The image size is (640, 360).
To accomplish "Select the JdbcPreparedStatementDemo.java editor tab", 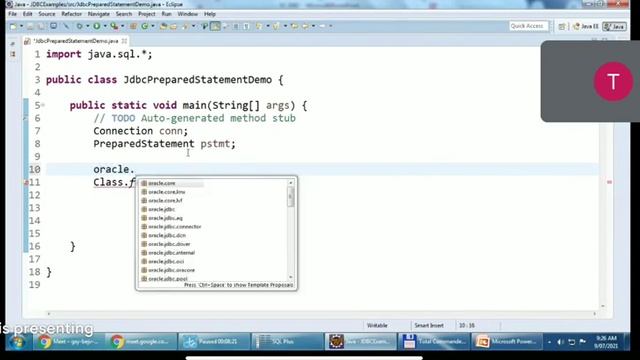I will [x=76, y=41].
